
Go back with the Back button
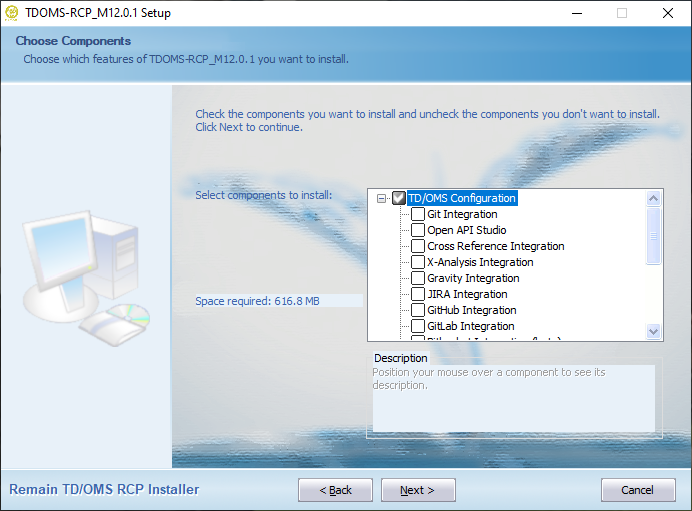(335, 490)
